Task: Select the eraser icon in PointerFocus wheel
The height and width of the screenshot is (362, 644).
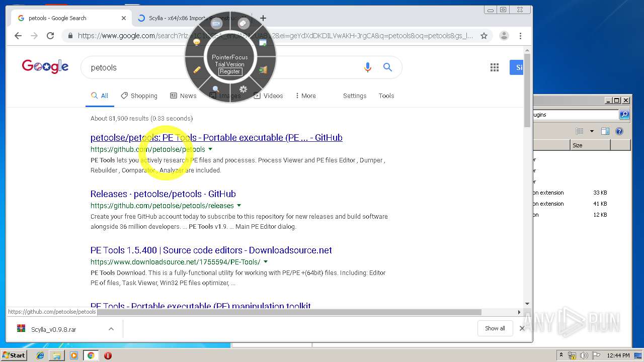Action: pyautogui.click(x=244, y=23)
